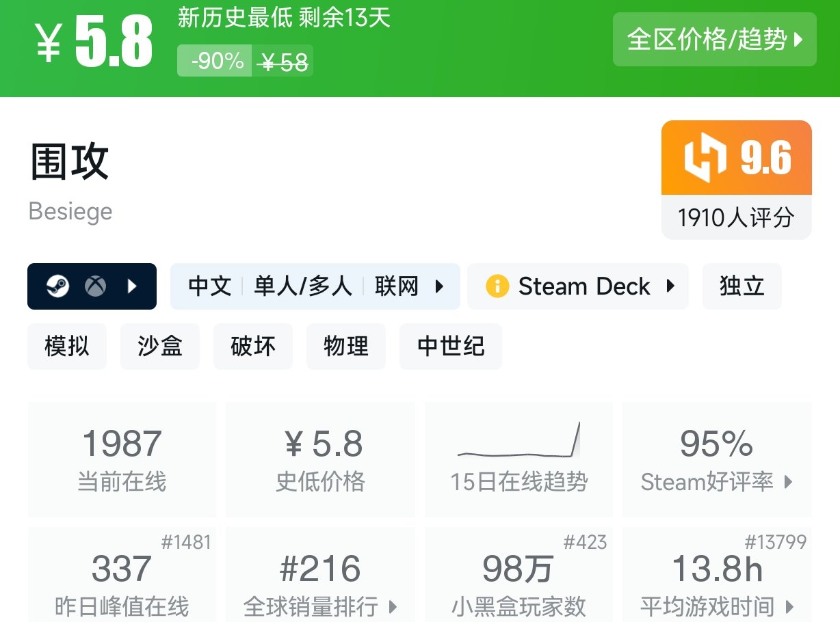This screenshot has height=622, width=840.
Task: Select the 独立 tag
Action: click(x=741, y=286)
